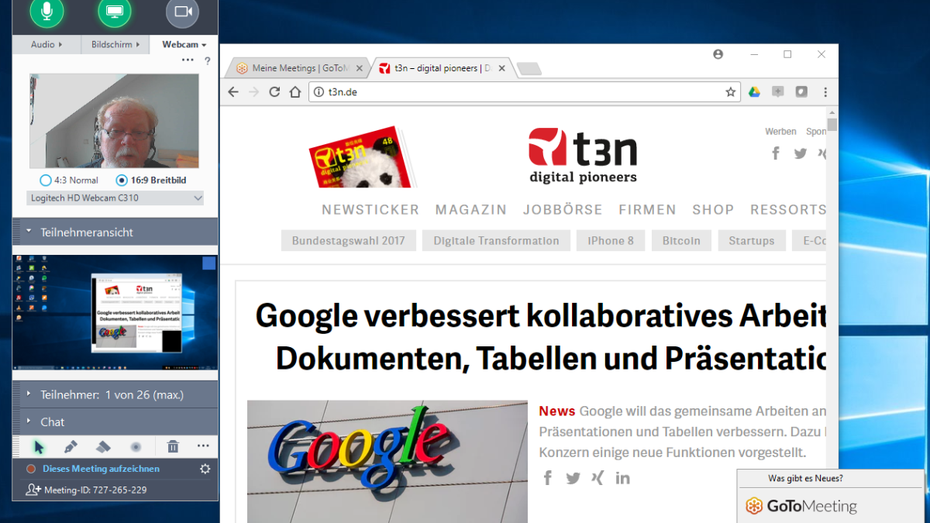Screen dimensions: 930x523
Task: Open webcam panel more options dots
Action: 187,60
